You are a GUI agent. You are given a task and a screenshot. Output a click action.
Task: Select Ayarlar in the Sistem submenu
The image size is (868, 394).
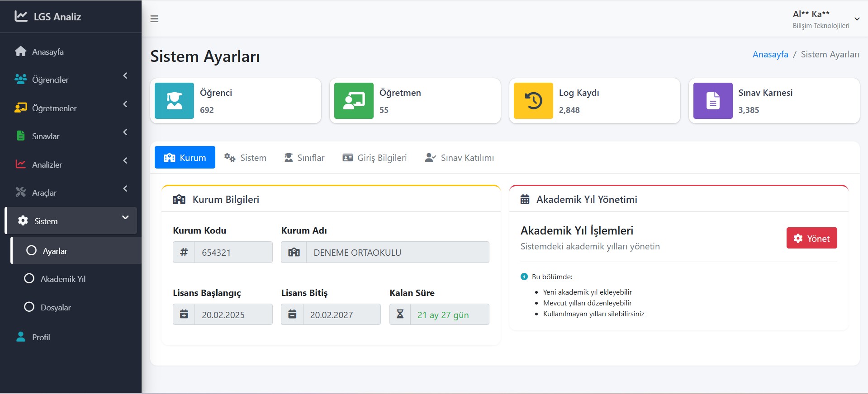coord(54,251)
